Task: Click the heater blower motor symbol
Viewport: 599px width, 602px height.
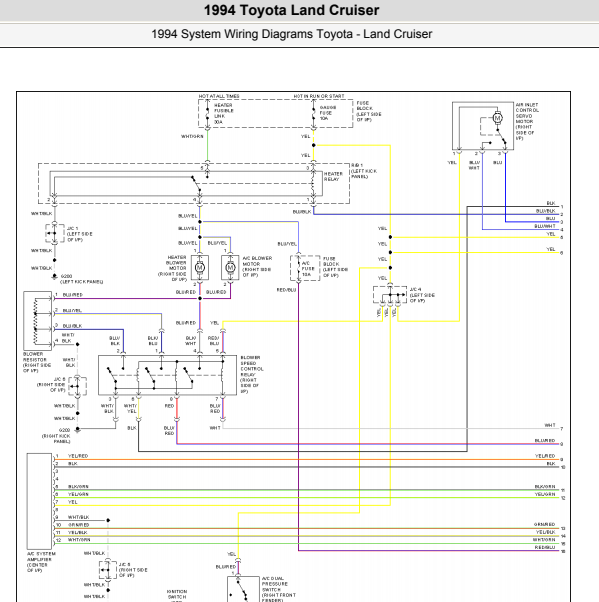Action: [x=200, y=267]
